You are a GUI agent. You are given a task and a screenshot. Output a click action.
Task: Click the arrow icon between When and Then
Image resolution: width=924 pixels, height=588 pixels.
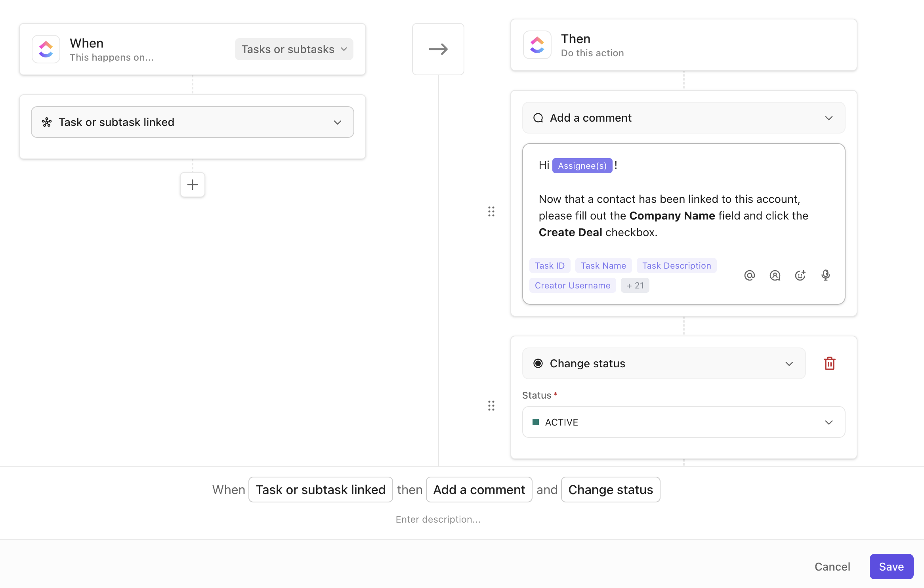438,49
